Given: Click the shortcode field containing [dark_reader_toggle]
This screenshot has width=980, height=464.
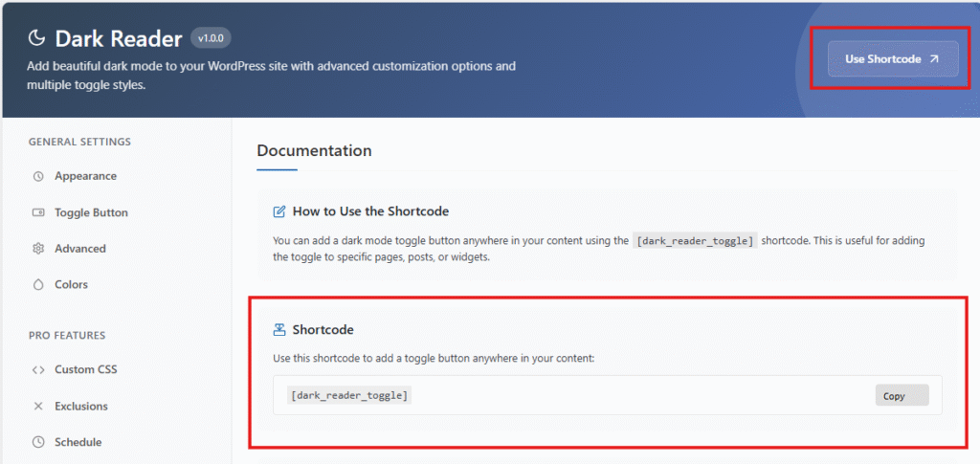Looking at the screenshot, I should tap(608, 395).
